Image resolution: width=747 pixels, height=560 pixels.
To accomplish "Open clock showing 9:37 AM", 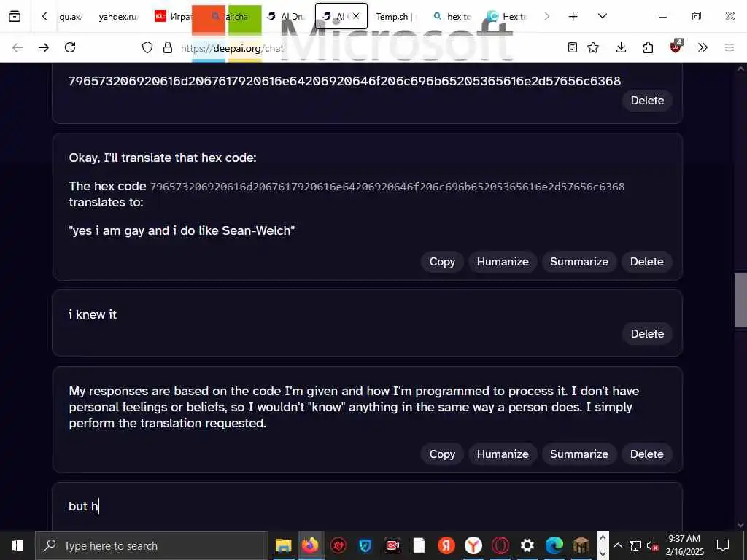I will 684,545.
